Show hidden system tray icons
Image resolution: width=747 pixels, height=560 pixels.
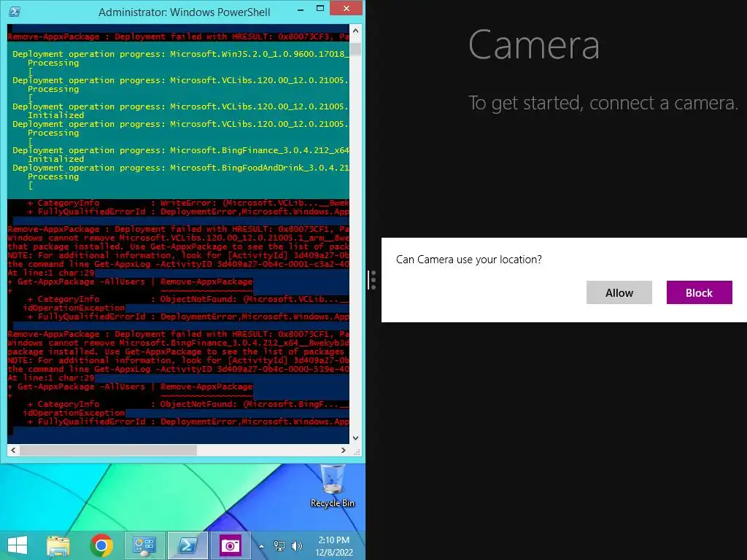click(x=261, y=546)
